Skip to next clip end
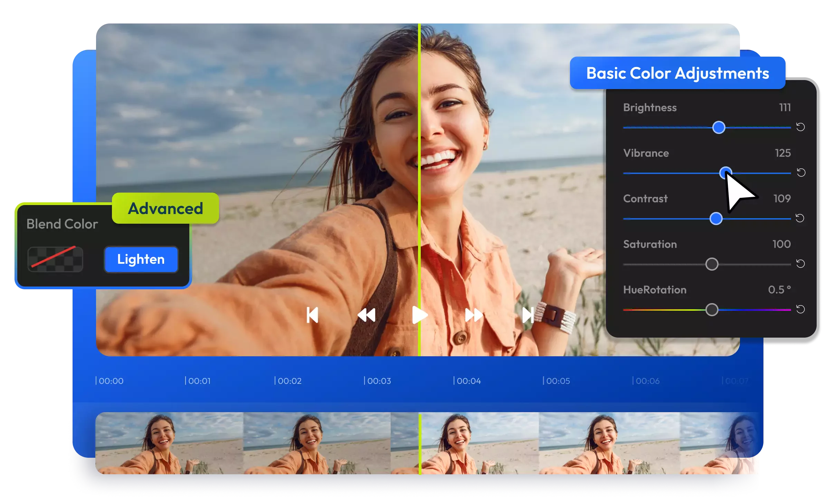Screen dimensions: 836x504 click(x=528, y=315)
